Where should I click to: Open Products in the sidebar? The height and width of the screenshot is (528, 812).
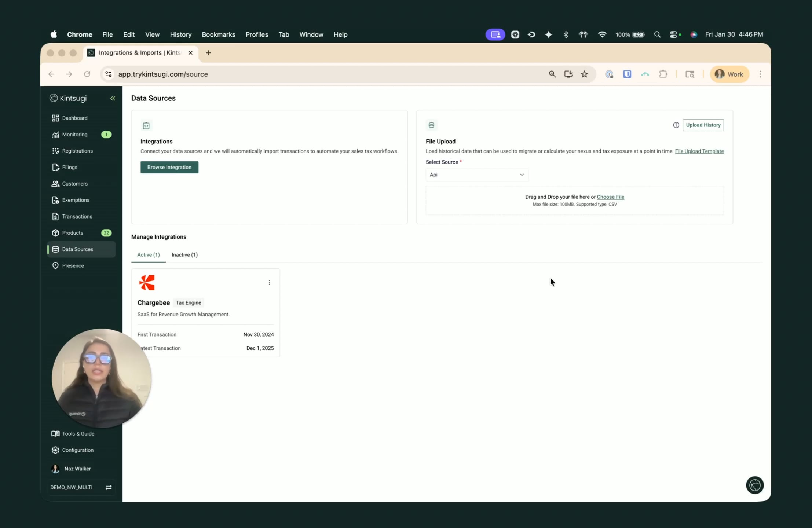click(72, 233)
